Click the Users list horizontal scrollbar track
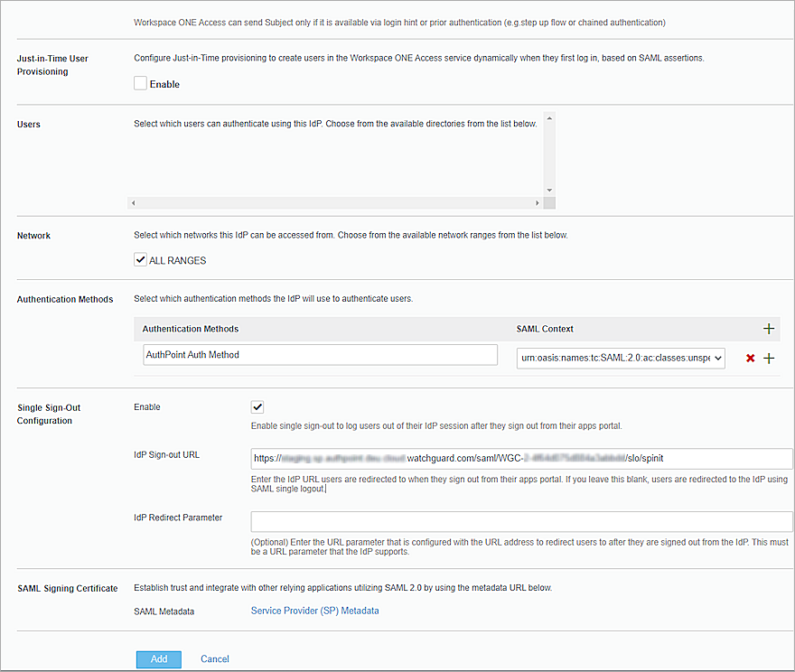Image resolution: width=795 pixels, height=672 pixels. pos(334,203)
